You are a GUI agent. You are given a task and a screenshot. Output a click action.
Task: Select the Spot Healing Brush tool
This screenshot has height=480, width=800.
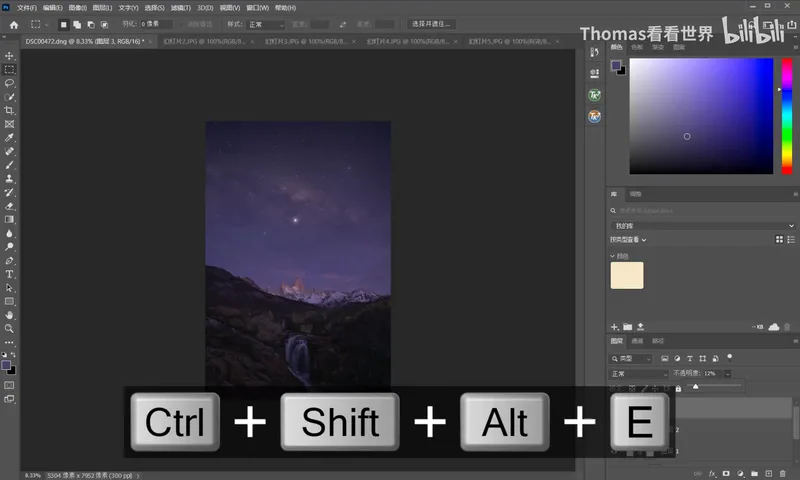click(9, 151)
